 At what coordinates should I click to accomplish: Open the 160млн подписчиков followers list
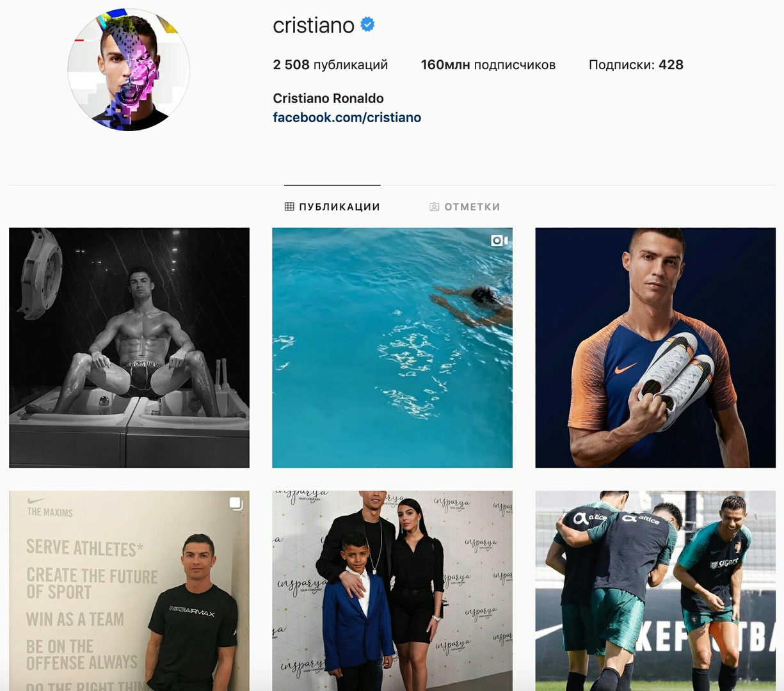[488, 65]
